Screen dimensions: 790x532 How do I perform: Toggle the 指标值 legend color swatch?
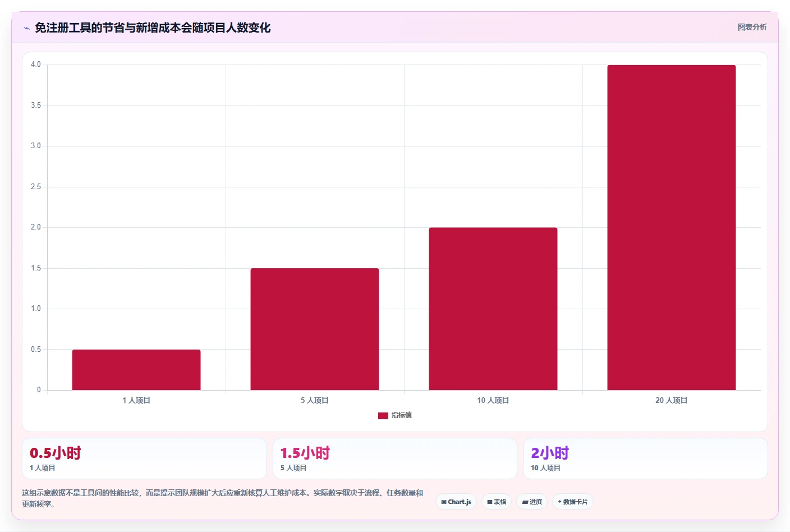pyautogui.click(x=383, y=416)
